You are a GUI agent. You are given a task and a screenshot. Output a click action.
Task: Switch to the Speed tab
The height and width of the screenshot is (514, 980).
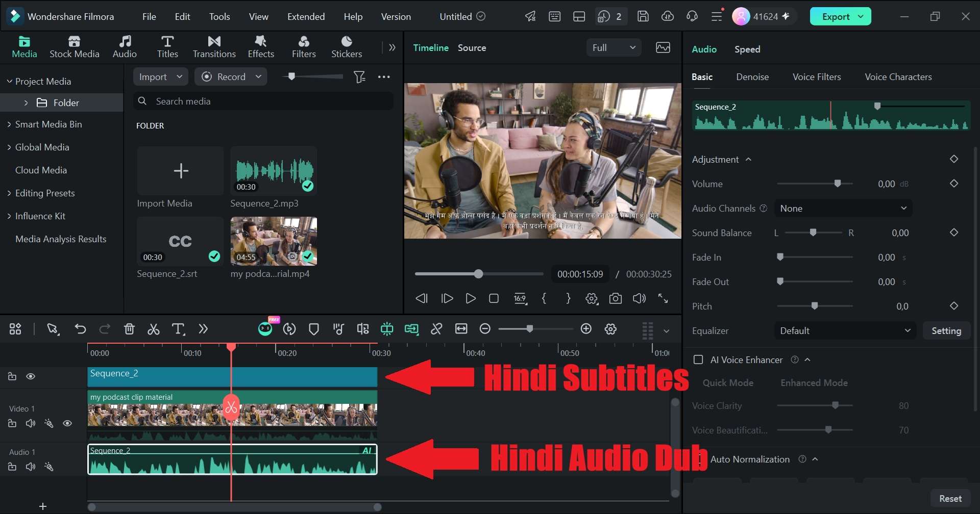click(x=747, y=49)
